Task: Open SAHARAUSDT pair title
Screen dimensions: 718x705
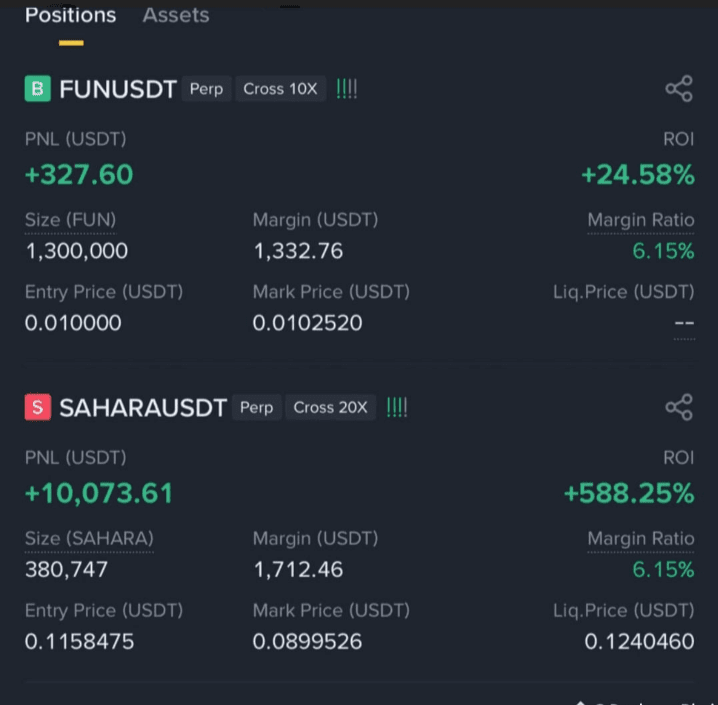Action: (143, 407)
